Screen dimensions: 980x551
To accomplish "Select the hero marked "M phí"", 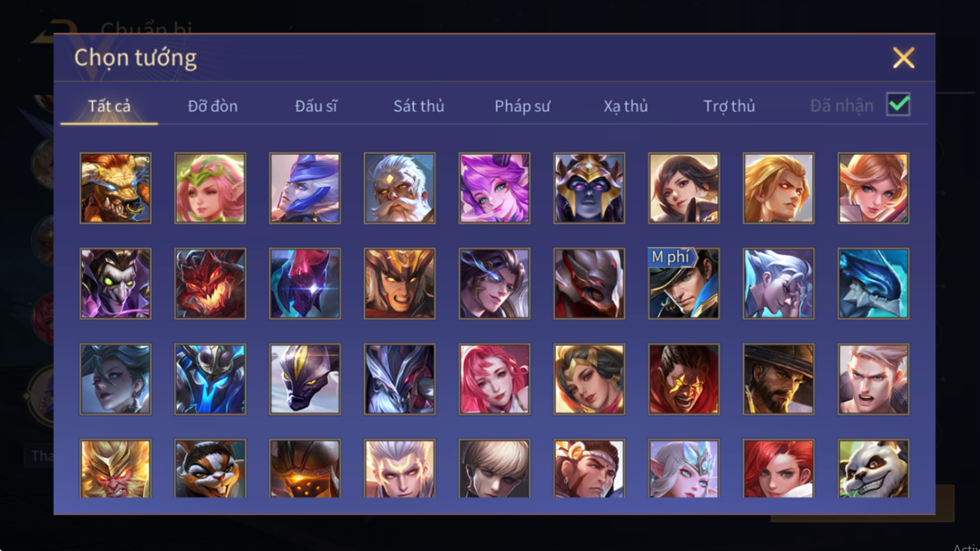I will (x=683, y=284).
